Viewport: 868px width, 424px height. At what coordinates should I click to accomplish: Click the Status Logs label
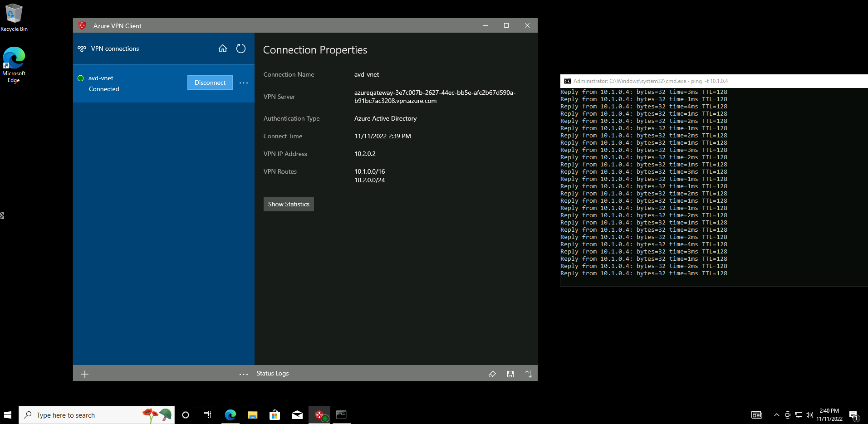(x=273, y=373)
